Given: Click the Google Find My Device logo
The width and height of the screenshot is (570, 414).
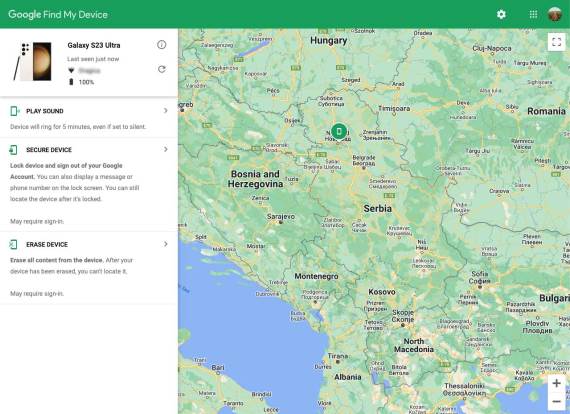Looking at the screenshot, I should (58, 15).
